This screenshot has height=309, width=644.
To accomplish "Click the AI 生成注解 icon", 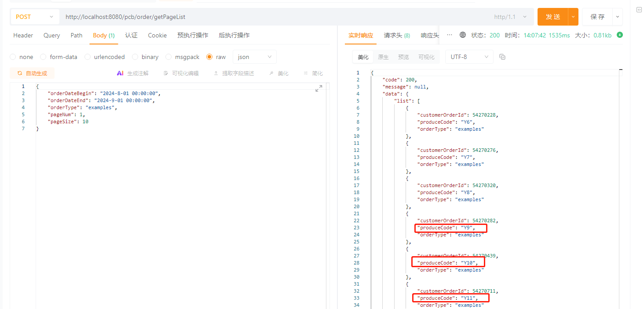I will tap(120, 74).
